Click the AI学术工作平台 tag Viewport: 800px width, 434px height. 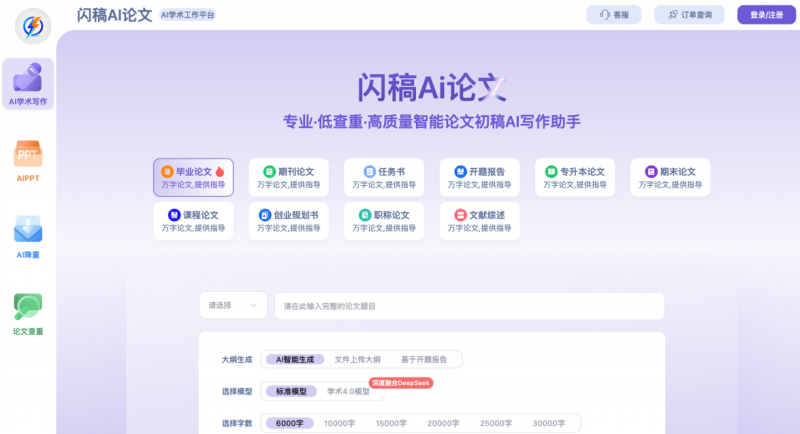tap(188, 15)
